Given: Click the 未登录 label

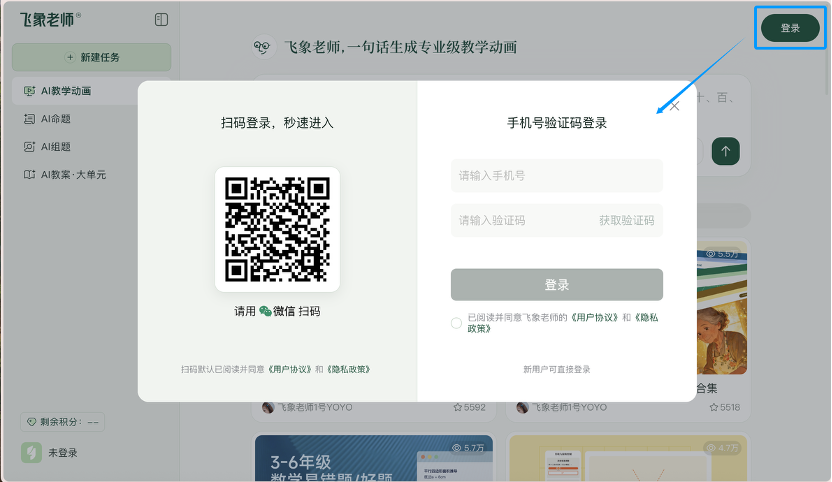Looking at the screenshot, I should [63, 453].
